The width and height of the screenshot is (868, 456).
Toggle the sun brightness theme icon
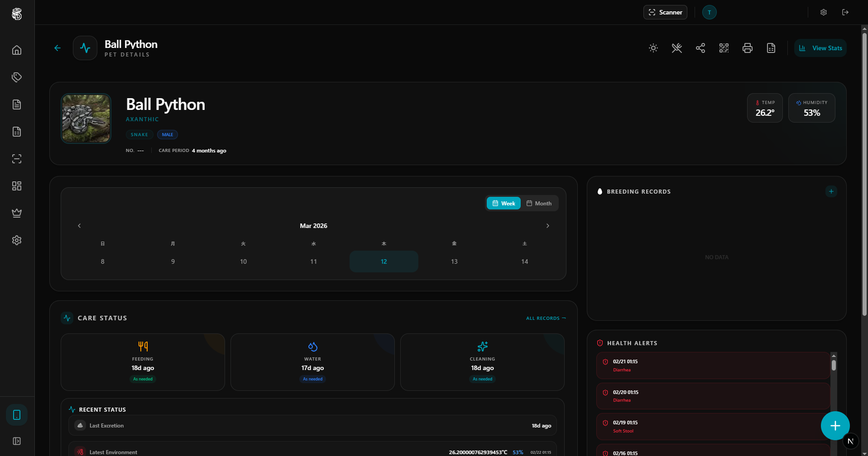pos(653,48)
